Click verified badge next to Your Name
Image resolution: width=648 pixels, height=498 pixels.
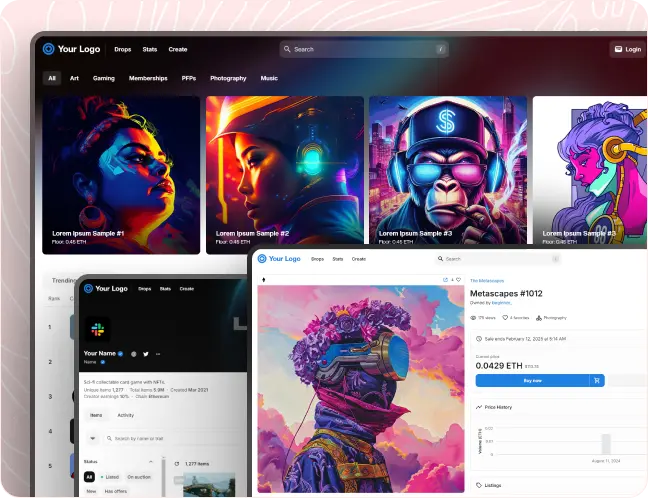121,353
